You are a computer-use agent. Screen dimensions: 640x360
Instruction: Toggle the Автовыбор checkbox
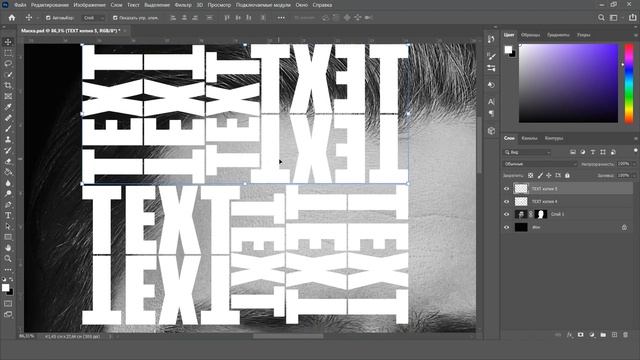pyautogui.click(x=48, y=18)
